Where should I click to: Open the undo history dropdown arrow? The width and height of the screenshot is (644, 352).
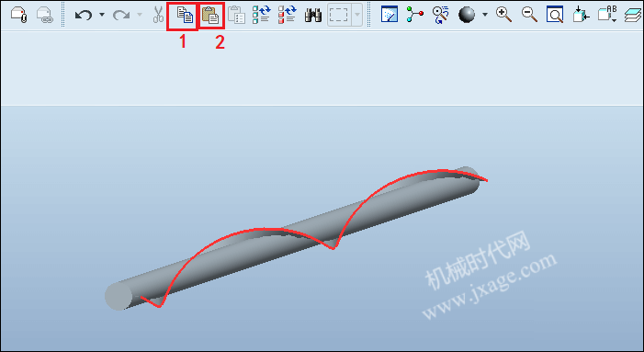pos(102,16)
